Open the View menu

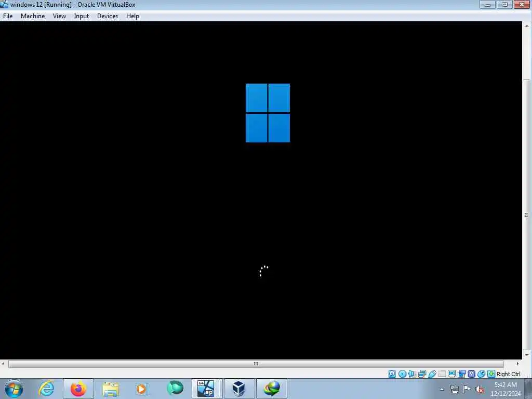[x=59, y=16]
